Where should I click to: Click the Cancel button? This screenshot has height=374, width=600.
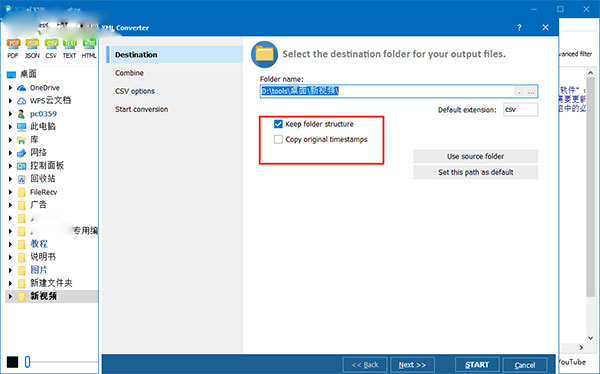click(x=525, y=365)
